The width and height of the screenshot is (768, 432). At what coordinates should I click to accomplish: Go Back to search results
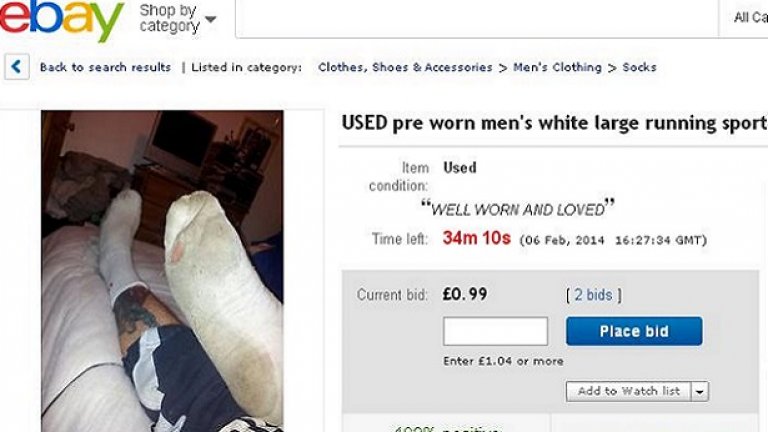pos(105,67)
